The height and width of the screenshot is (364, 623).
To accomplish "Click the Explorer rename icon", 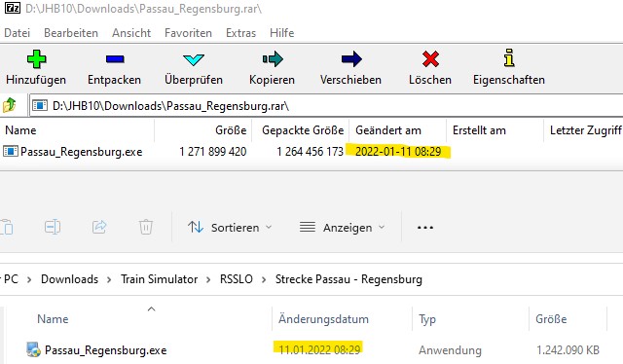I will pyautogui.click(x=53, y=228).
